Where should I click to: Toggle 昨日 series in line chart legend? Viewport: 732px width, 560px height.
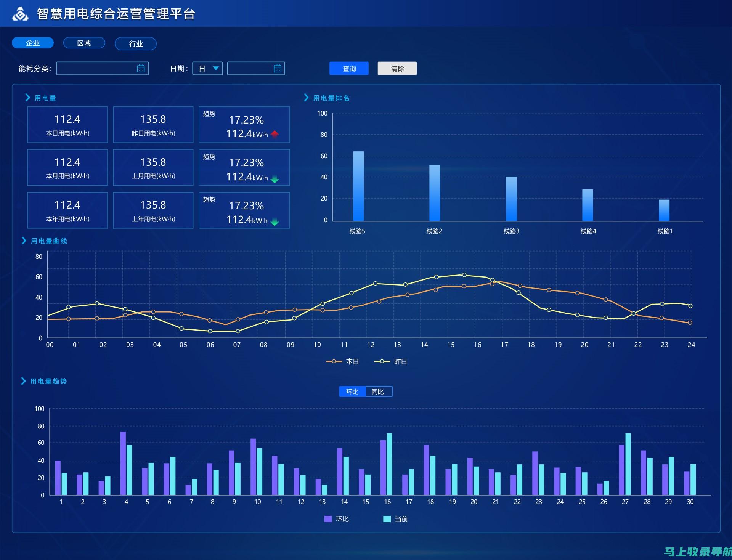click(391, 361)
